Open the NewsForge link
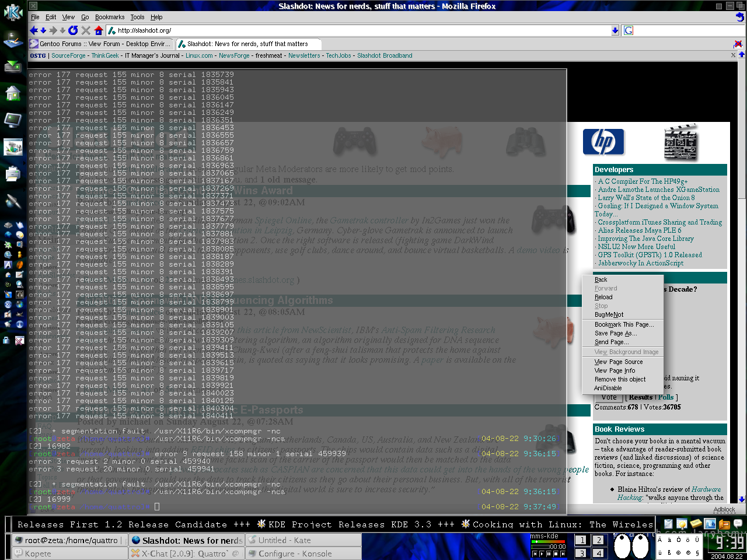747x560 pixels. 234,55
